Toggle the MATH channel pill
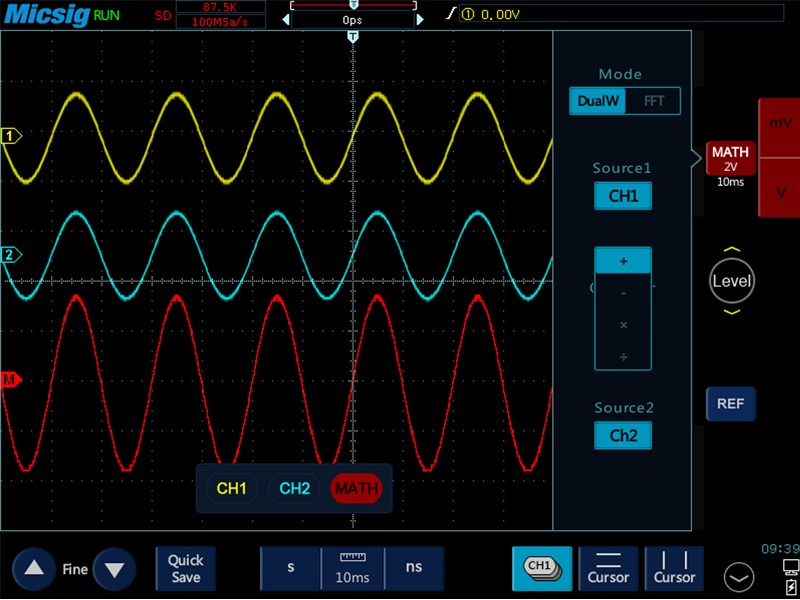The image size is (800, 600). [x=357, y=489]
